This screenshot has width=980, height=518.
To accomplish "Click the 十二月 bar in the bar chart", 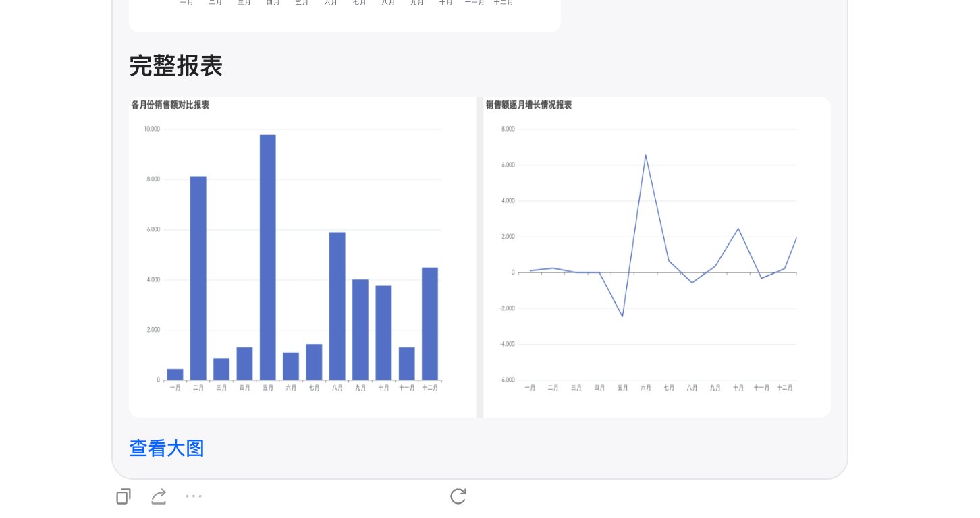I will (x=430, y=324).
